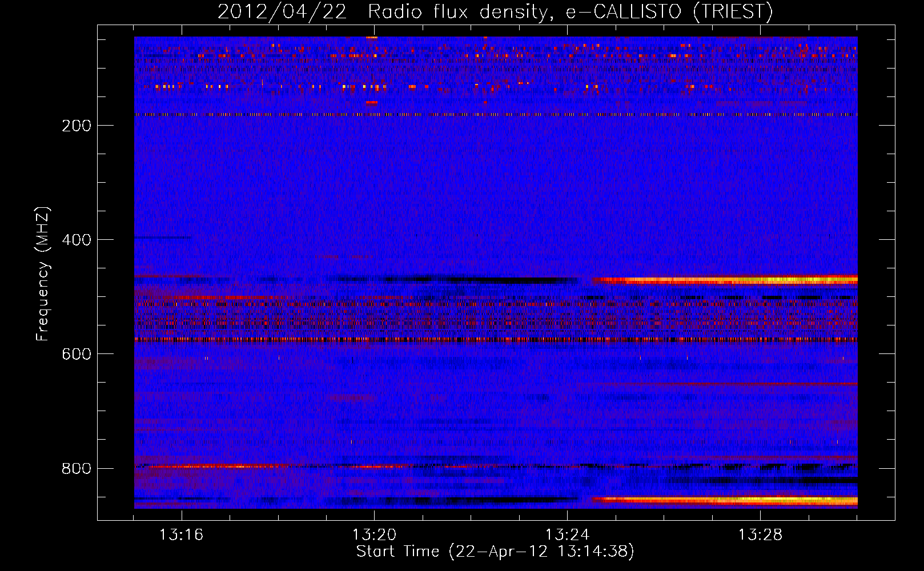This screenshot has width=924, height=571.
Task: Click the 13:20 time tick label
Action: [374, 535]
